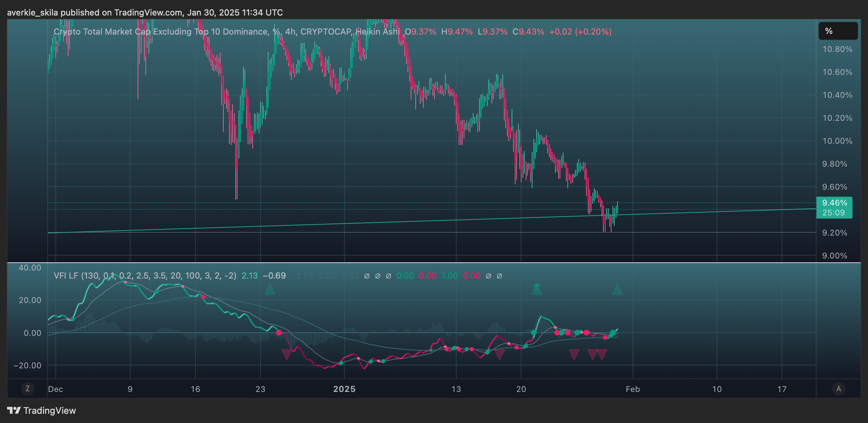868x423 pixels.
Task: Click the red down-triangle signal near Dec 25
Action: pos(287,355)
